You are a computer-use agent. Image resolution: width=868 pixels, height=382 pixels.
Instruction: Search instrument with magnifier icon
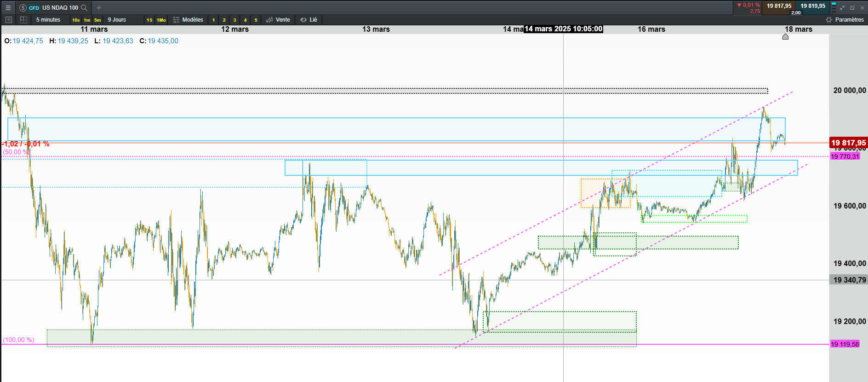click(84, 8)
